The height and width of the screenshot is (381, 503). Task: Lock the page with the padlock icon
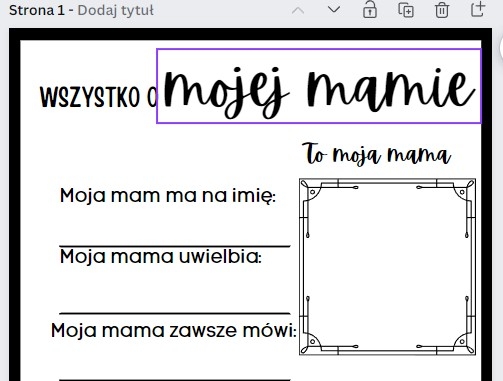[x=370, y=9]
